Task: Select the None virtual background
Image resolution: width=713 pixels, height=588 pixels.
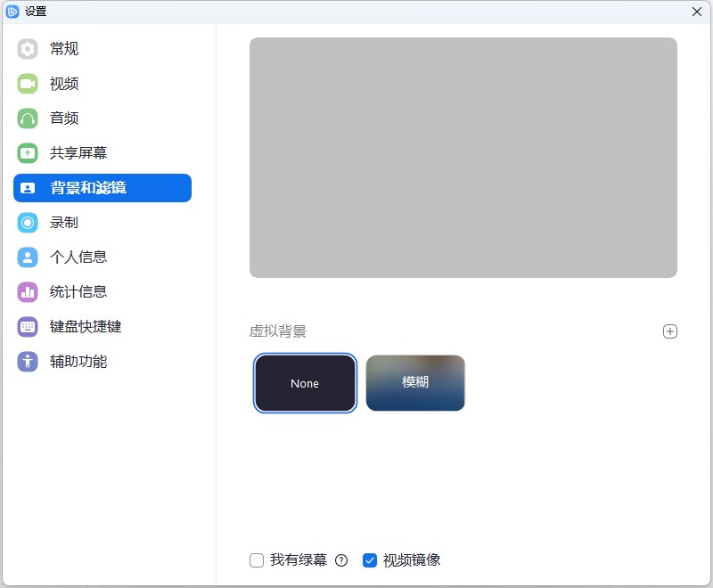Action: 305,383
